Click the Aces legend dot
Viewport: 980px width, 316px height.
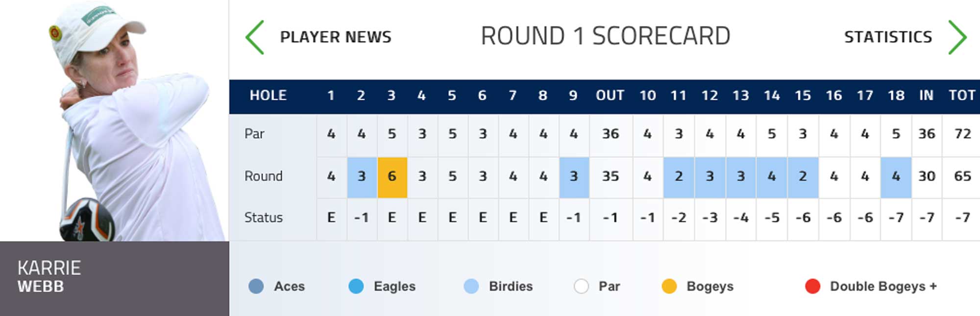click(x=256, y=286)
